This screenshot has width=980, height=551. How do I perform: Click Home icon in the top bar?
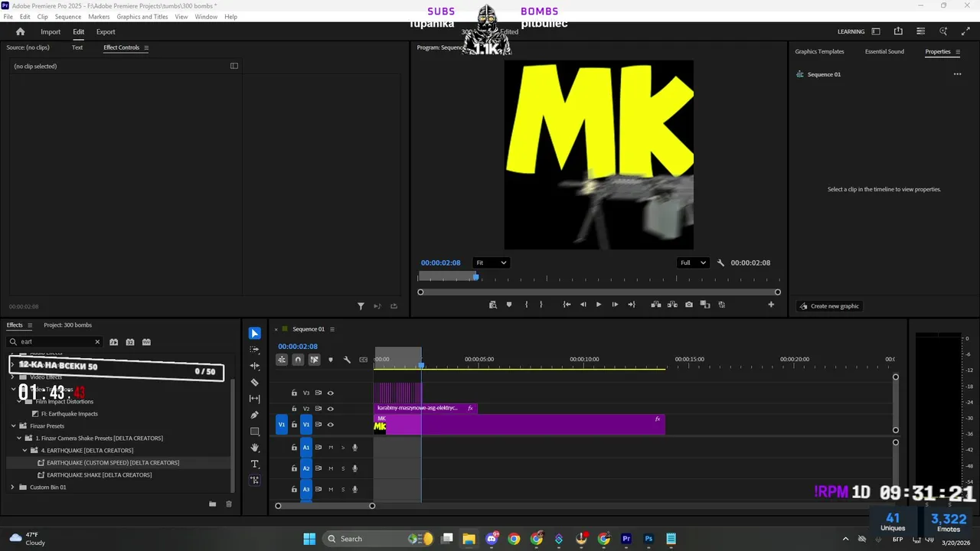coord(21,31)
